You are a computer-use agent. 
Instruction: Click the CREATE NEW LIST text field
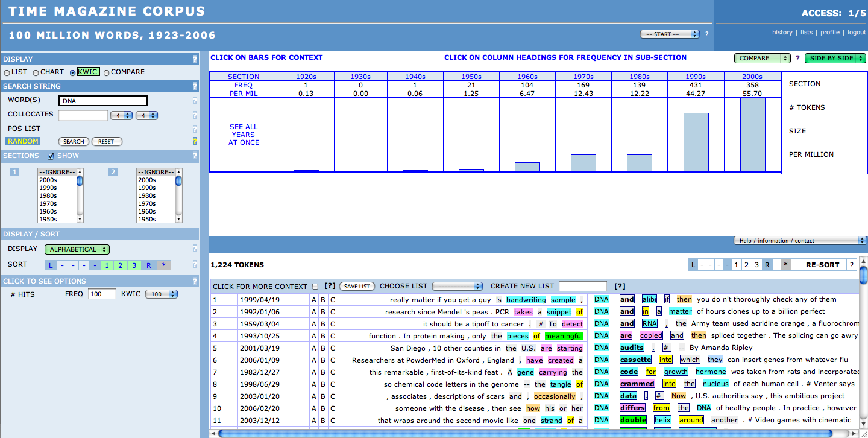pos(583,287)
